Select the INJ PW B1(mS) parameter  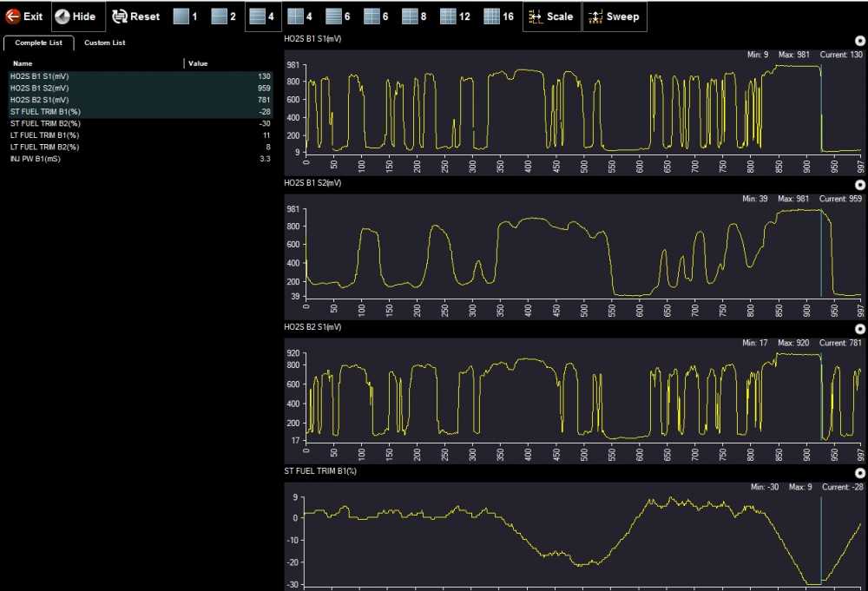tap(36, 159)
